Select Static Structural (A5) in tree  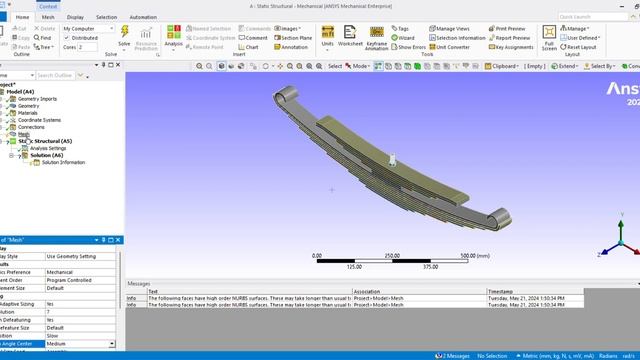pos(45,141)
